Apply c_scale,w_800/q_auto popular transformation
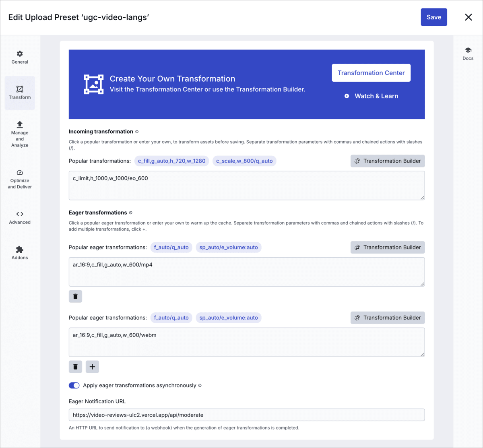The height and width of the screenshot is (448, 483). click(x=244, y=161)
